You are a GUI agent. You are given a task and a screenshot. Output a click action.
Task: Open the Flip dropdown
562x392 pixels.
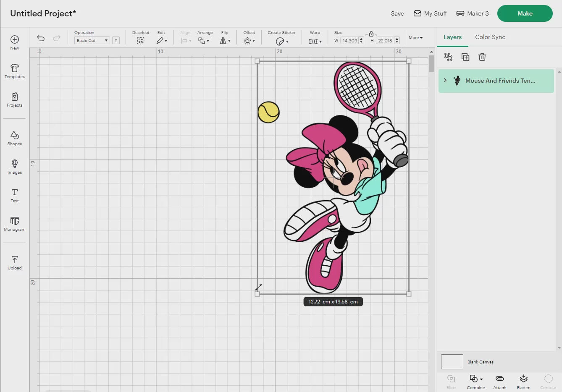coord(225,41)
